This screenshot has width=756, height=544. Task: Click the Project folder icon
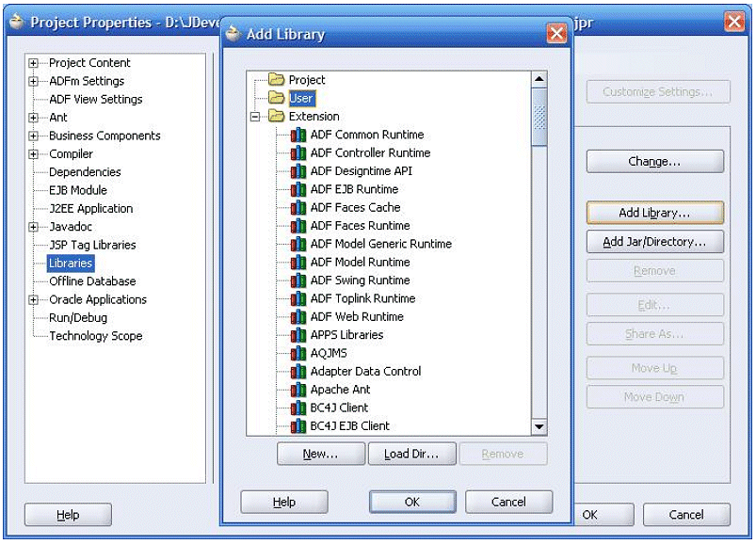(x=276, y=79)
